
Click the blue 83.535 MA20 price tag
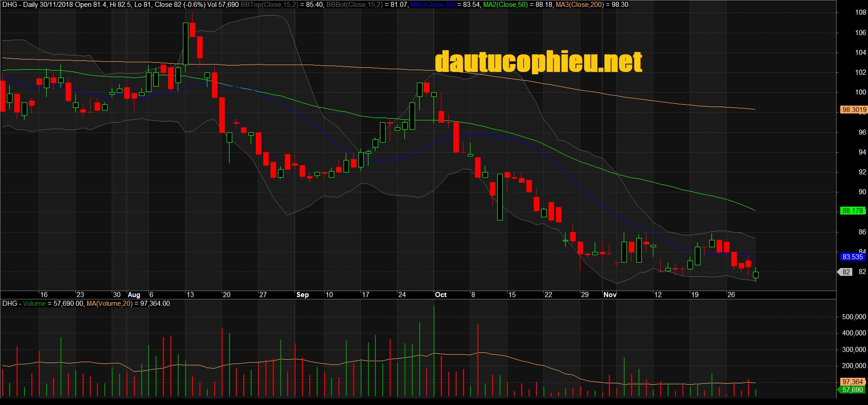(x=852, y=257)
